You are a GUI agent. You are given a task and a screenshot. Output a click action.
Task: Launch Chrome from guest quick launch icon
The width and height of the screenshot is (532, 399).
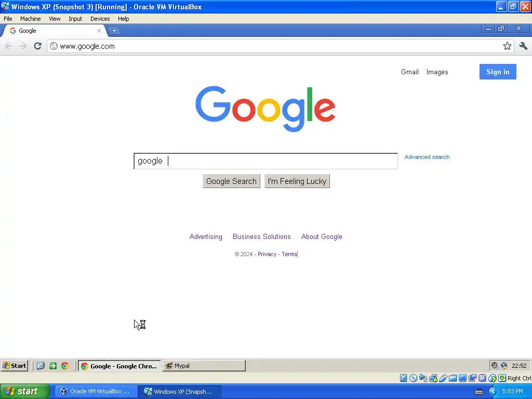click(65, 366)
